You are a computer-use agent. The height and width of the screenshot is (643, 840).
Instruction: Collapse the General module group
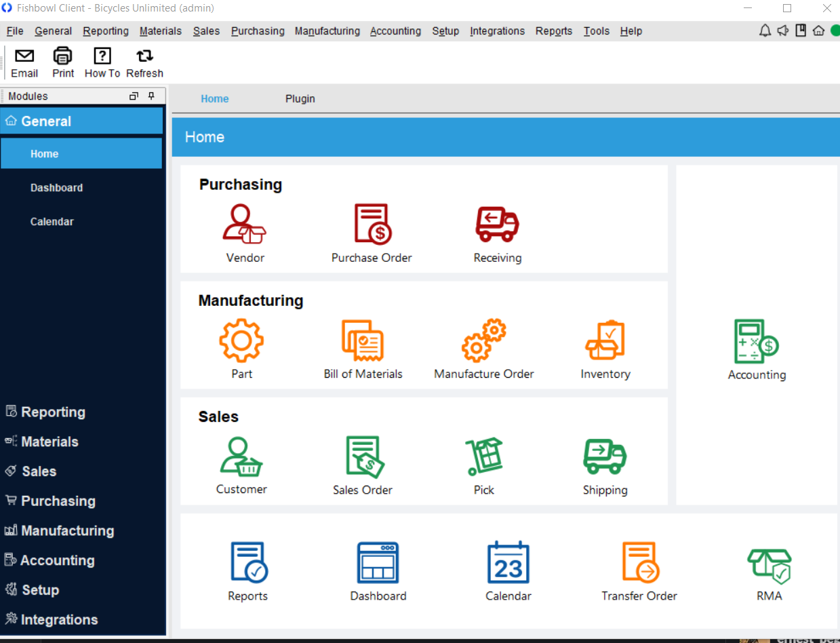pos(81,121)
